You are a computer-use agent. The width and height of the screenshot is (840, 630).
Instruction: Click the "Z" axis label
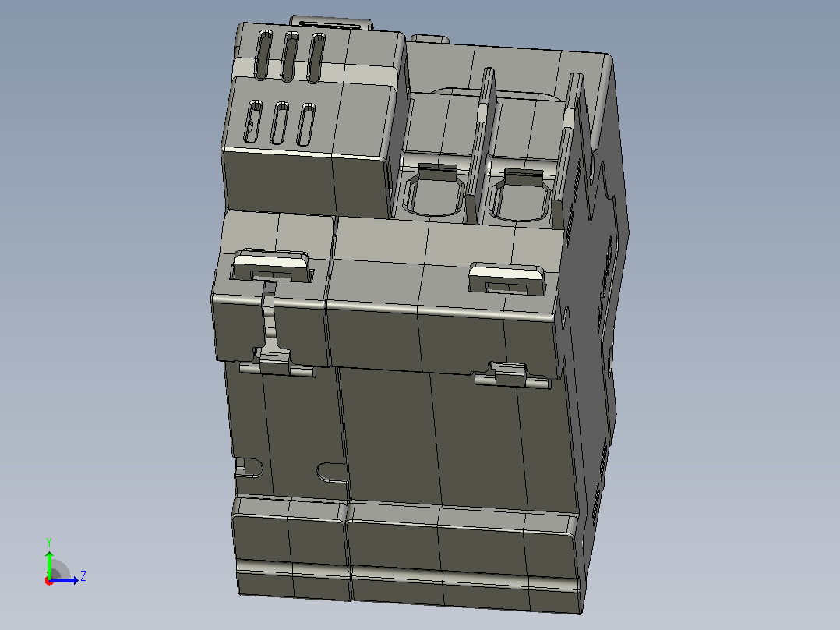[83, 576]
